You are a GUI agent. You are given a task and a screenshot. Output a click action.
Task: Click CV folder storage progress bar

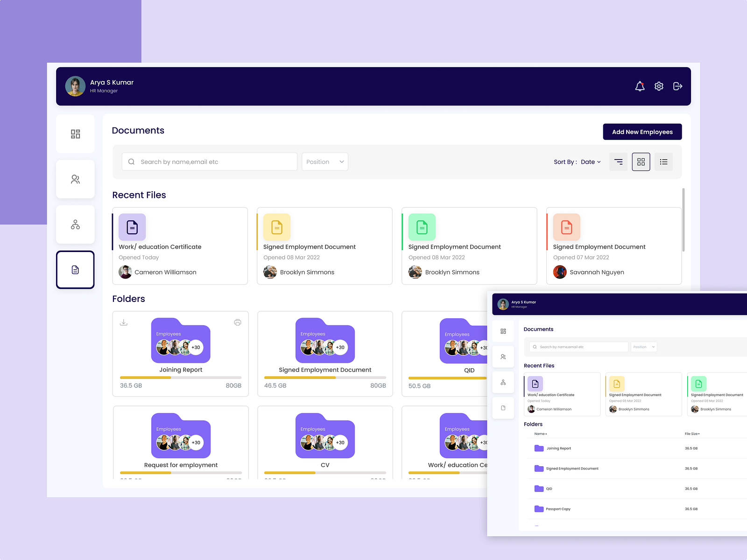[325, 473]
